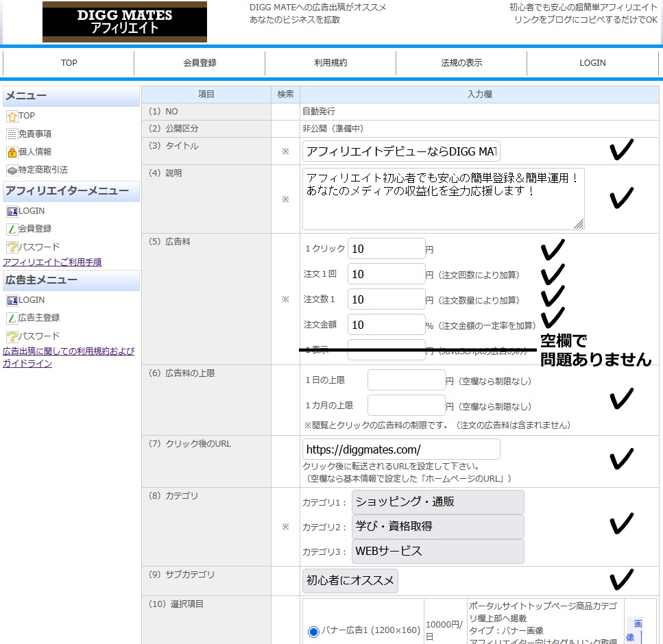663x644 pixels.
Task: Click the 特定商取引法 layers icon
Action: pos(12,171)
